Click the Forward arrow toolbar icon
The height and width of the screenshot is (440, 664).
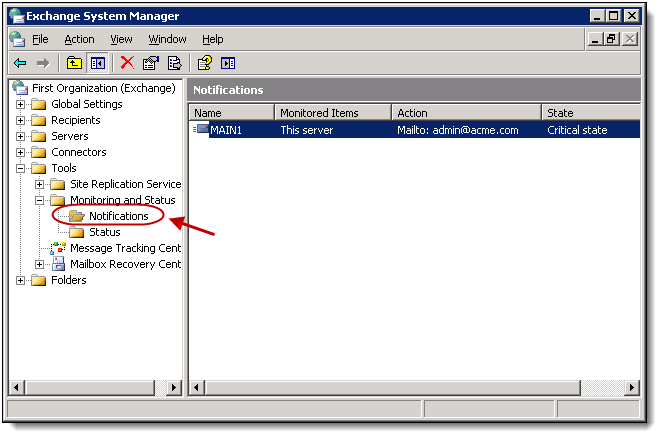click(x=43, y=64)
